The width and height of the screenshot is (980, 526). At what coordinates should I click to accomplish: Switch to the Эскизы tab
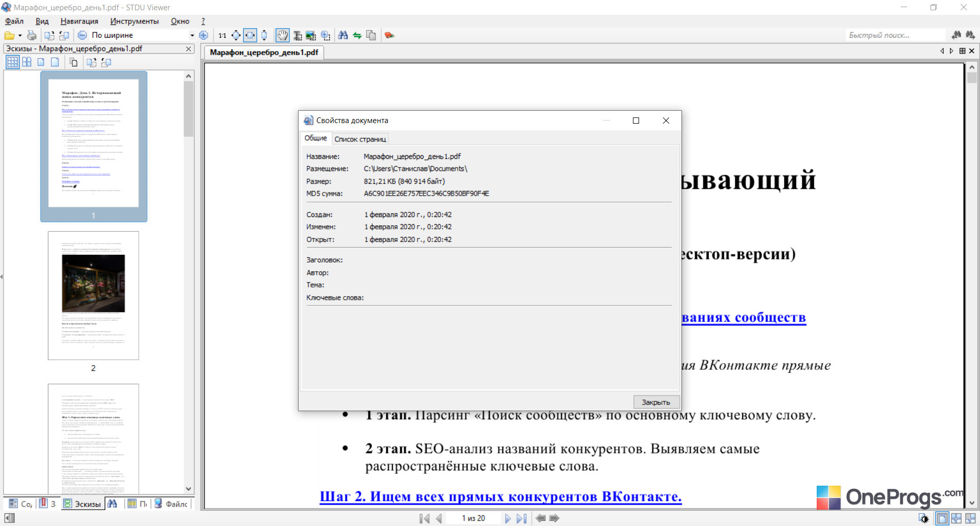82,504
